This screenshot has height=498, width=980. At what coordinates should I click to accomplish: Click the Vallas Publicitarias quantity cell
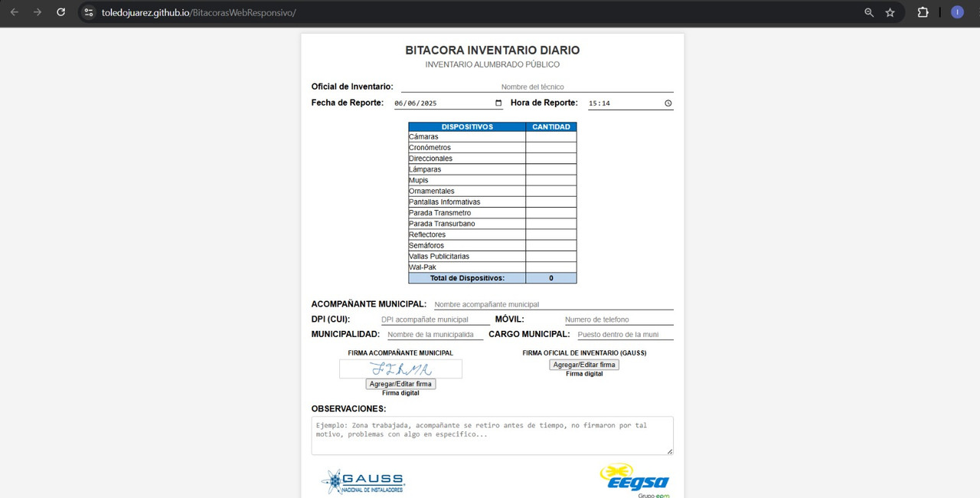click(551, 256)
